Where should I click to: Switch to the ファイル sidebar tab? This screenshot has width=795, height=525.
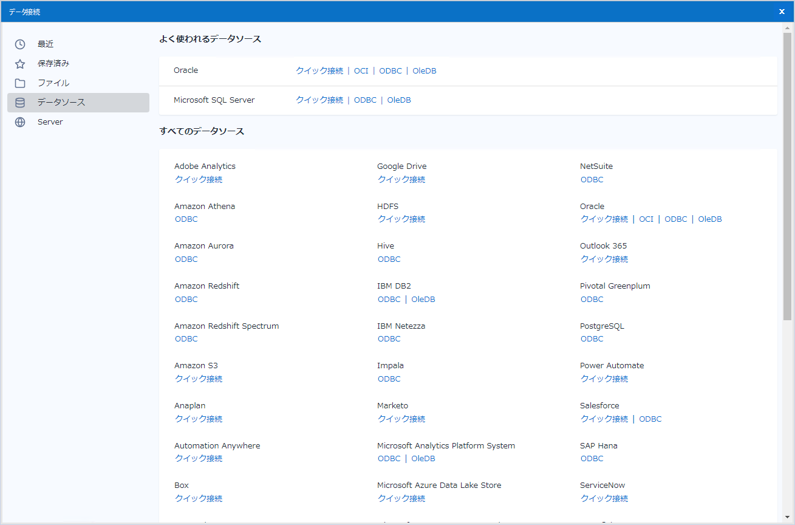tap(78, 83)
